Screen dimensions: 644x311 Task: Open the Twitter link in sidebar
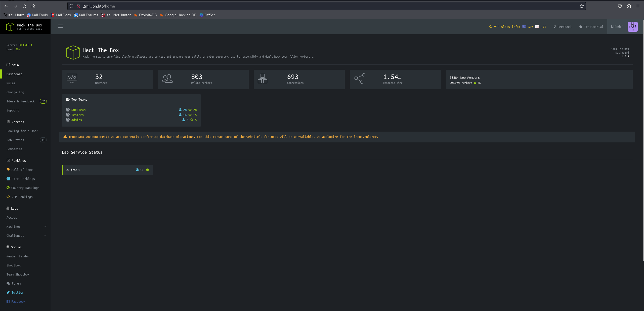[17, 292]
